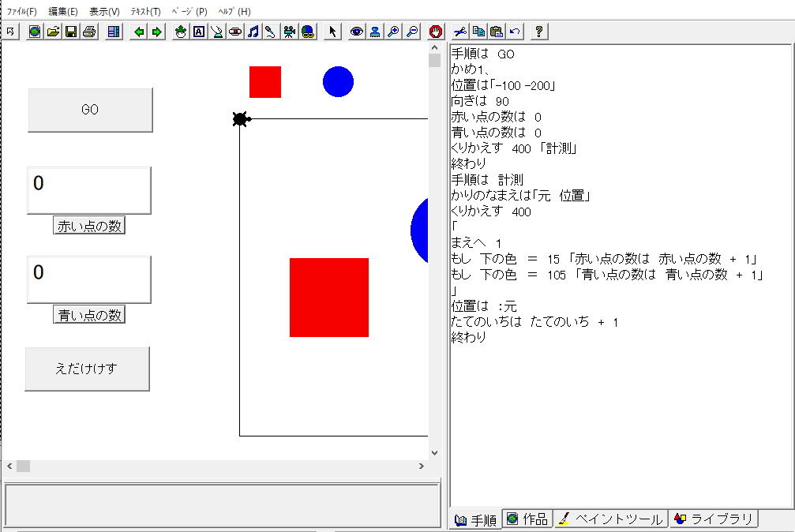Select the text box tool labeled A
This screenshot has width=795, height=532.
199,32
